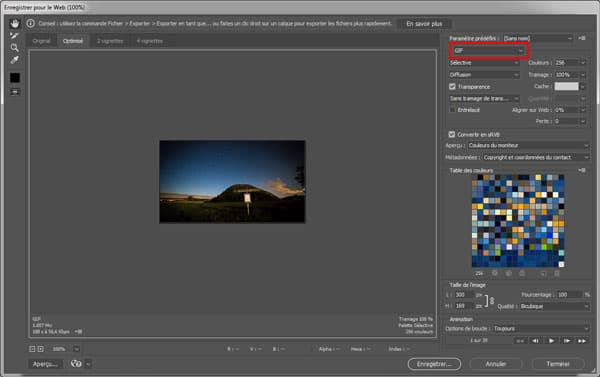Switch to the Original tab
The width and height of the screenshot is (600, 377).
pos(41,41)
